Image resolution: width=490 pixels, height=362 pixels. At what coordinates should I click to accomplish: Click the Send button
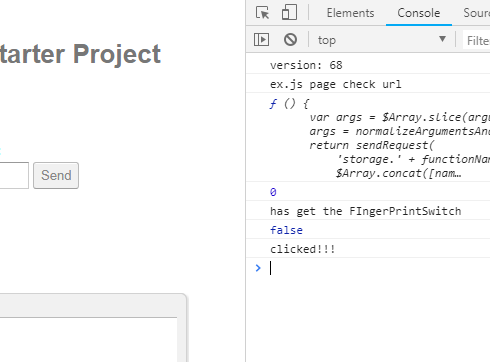pos(56,175)
